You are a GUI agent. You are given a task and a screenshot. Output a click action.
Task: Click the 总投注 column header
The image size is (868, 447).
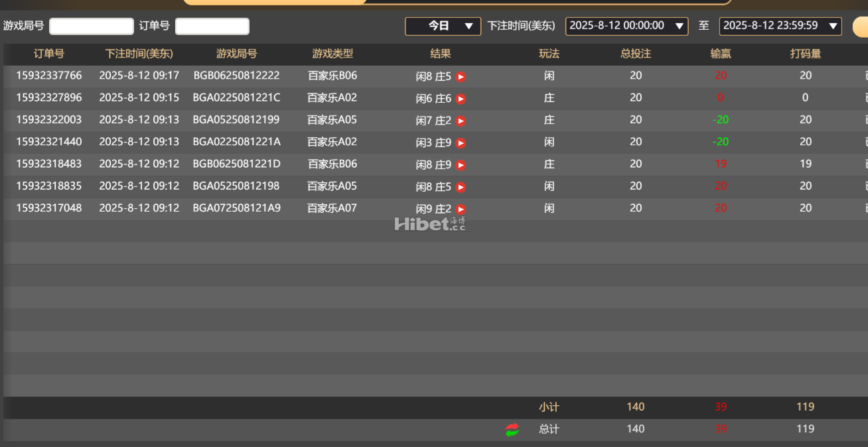(636, 54)
